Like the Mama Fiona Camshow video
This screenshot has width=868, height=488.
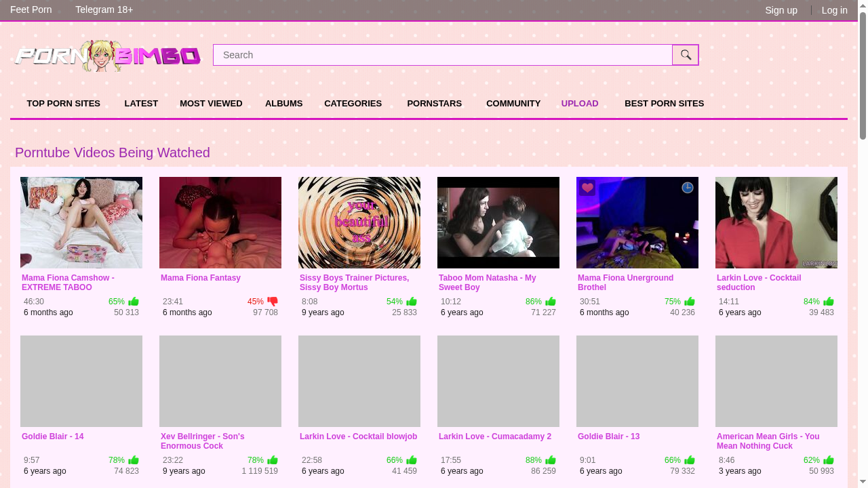(x=133, y=301)
